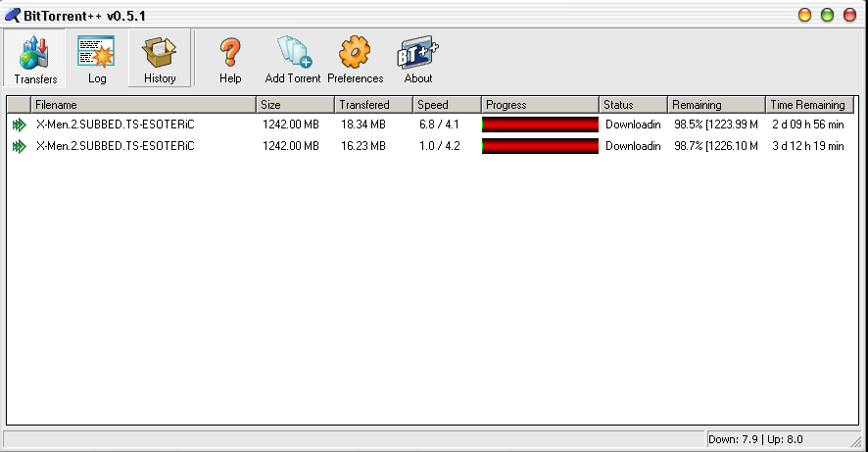Click 16.23 MB transferred cell

click(x=363, y=146)
